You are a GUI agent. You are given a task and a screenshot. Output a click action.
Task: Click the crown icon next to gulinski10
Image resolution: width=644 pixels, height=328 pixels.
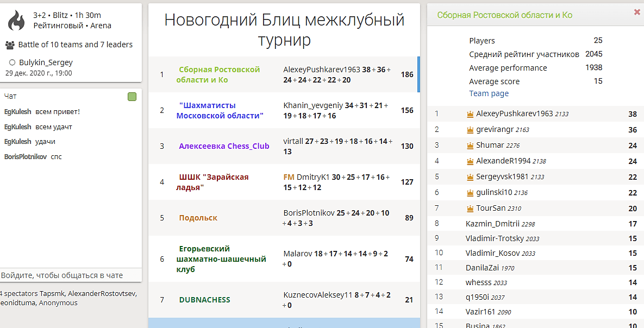coord(470,193)
